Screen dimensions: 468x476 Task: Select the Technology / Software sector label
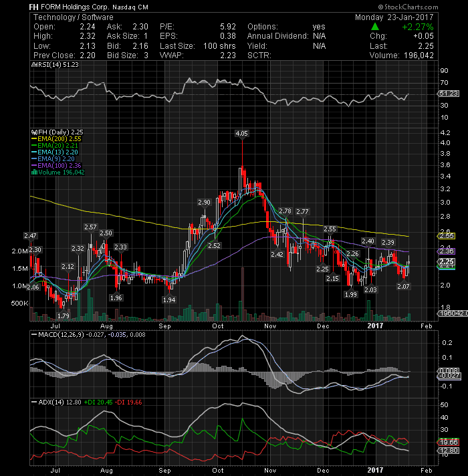point(73,17)
